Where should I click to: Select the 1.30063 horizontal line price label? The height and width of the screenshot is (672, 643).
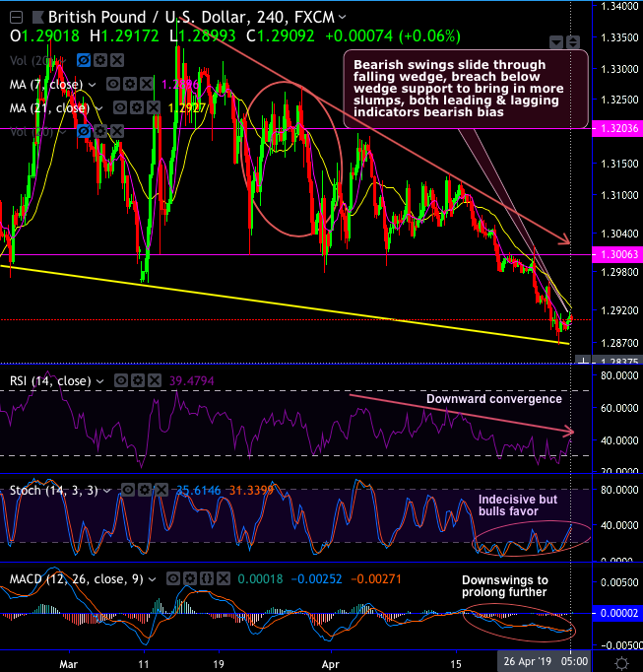click(617, 254)
